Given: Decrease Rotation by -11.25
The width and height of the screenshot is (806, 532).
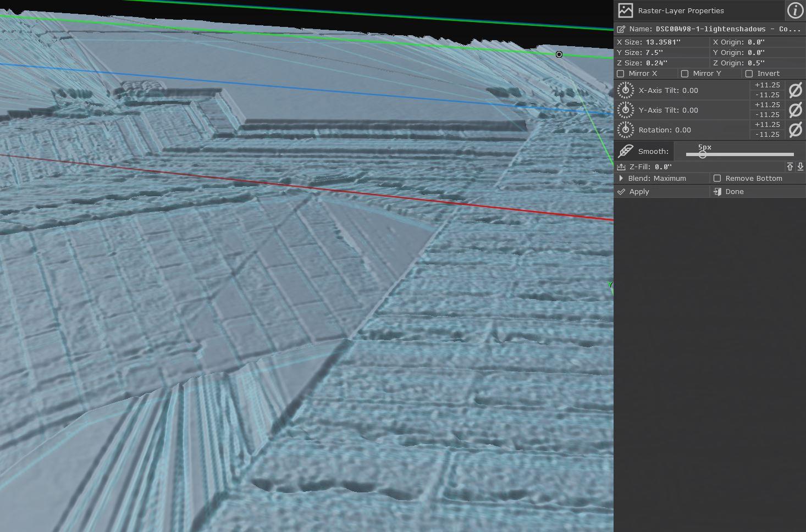Looking at the screenshot, I should click(x=768, y=135).
